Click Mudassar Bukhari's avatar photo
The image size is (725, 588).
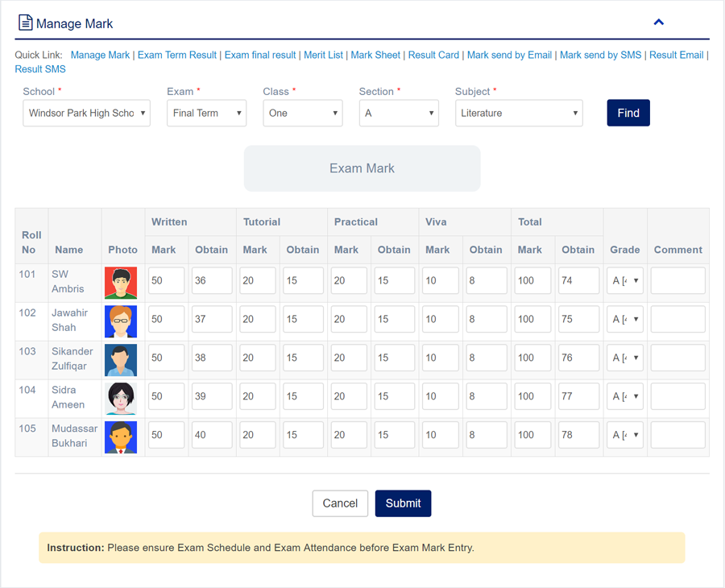pyautogui.click(x=121, y=437)
